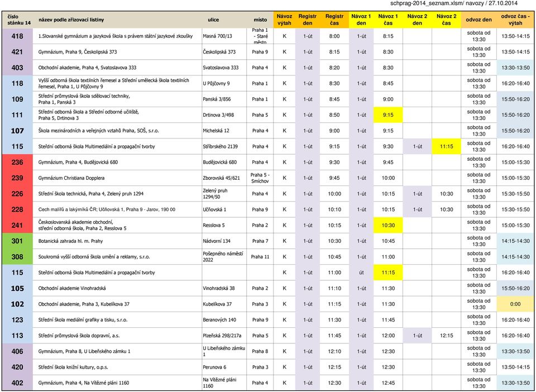Click the 0:00 odvoz cell for Kubelíkova
This screenshot has width=536, height=392.
515,304
